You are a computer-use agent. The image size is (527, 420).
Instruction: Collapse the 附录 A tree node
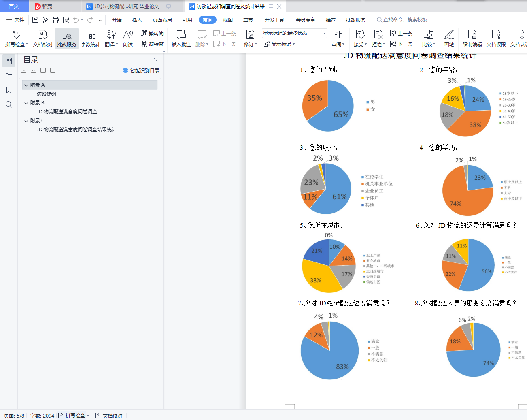click(x=26, y=85)
